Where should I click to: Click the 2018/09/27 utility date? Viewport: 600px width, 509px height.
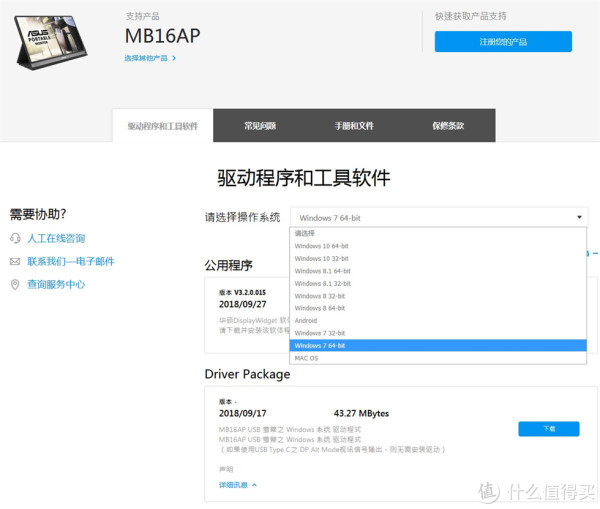pyautogui.click(x=243, y=304)
